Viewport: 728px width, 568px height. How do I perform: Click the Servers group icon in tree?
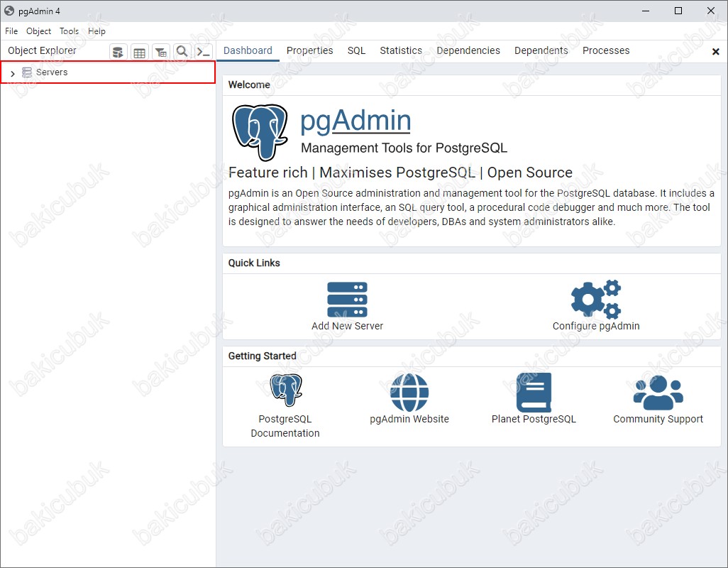(27, 72)
